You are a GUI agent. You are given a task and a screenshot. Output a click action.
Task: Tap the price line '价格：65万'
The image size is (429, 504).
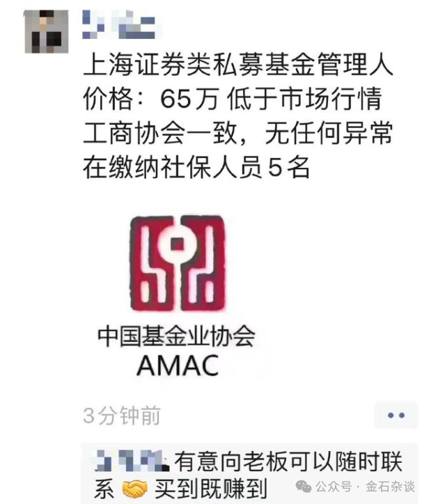click(151, 98)
